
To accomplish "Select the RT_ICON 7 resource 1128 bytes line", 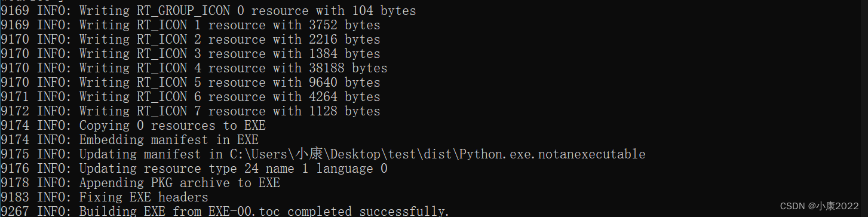I will [x=190, y=111].
